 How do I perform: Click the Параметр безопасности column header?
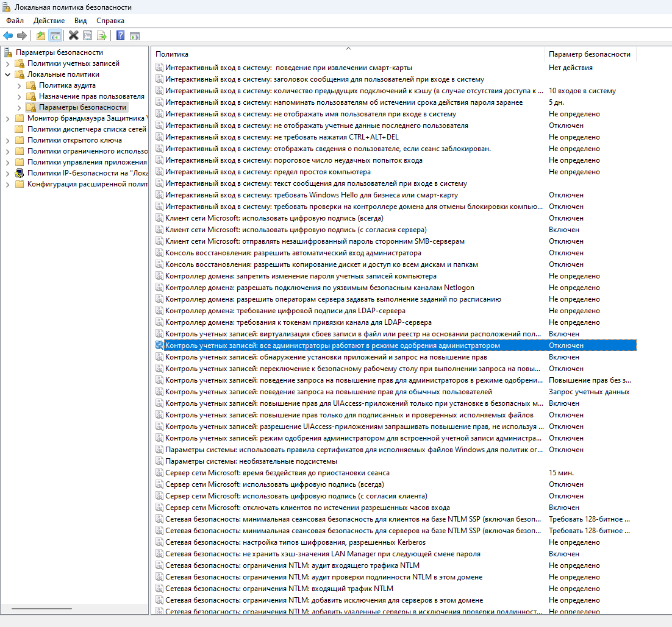(x=589, y=54)
